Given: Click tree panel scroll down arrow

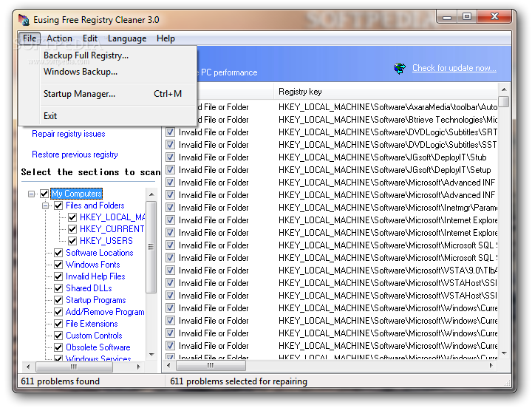Looking at the screenshot, I should tap(151, 355).
